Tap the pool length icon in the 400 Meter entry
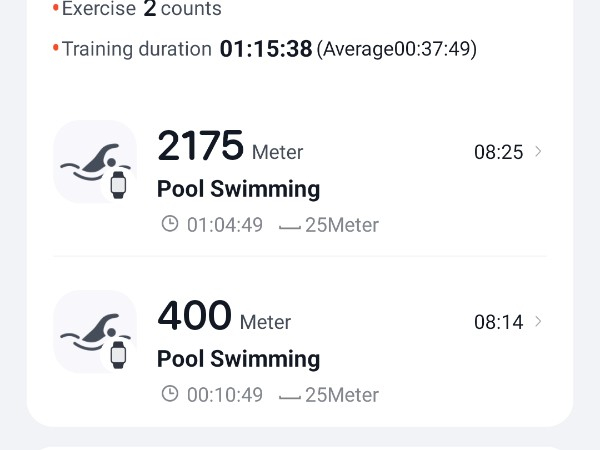 pos(290,396)
